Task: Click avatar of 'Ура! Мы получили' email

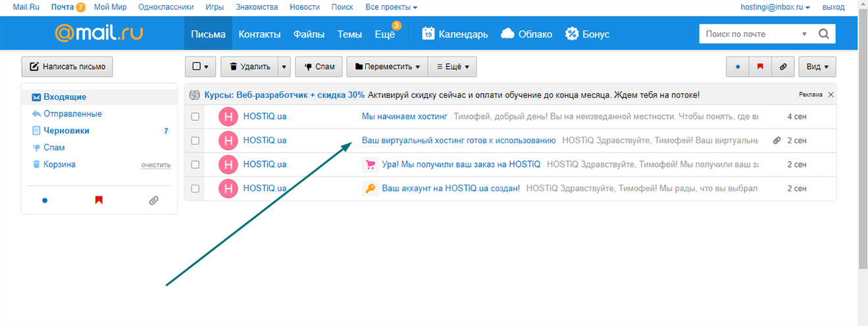Action: pyautogui.click(x=228, y=164)
